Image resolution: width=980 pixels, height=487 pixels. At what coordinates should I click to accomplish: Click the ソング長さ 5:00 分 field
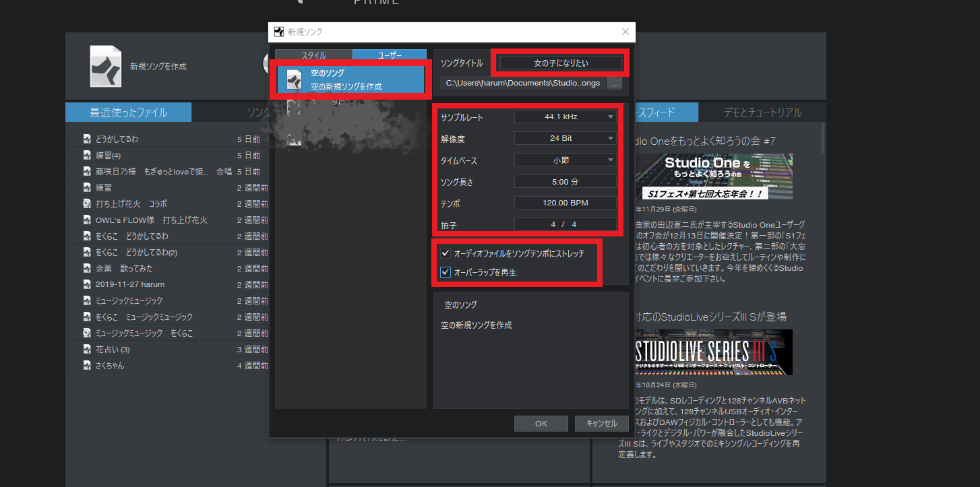point(565,182)
